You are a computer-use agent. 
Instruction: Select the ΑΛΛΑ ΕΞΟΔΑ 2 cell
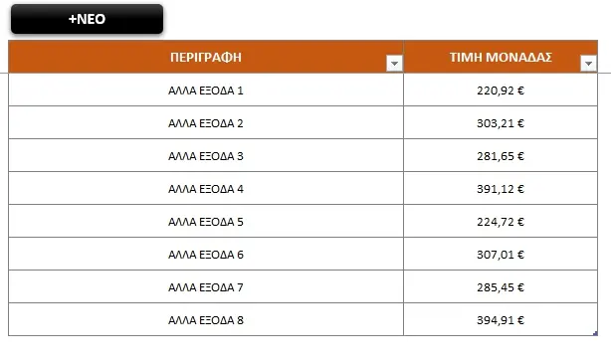(206, 122)
